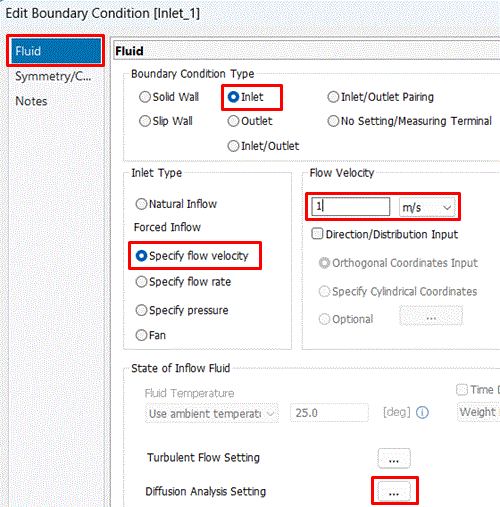The image size is (500, 507).
Task: Open the Diffusion Analysis Setting dialog button
Action: click(394, 491)
